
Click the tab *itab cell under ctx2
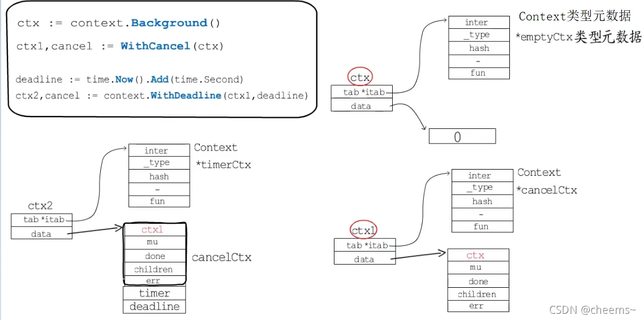pos(41,219)
